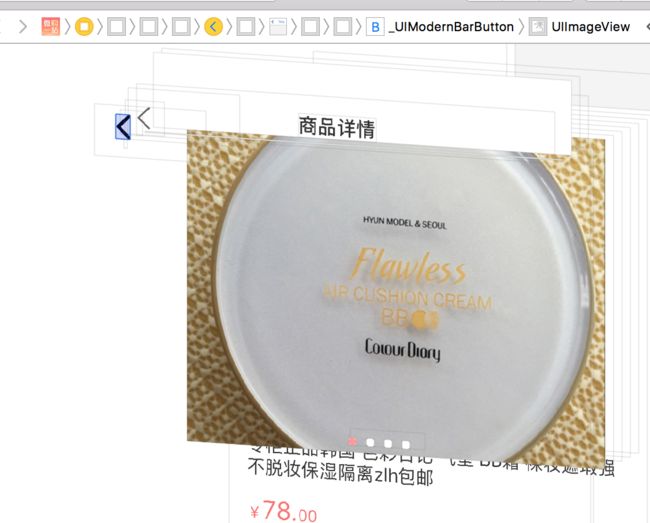Click the blue B button icon
The width and height of the screenshot is (650, 523).
tap(375, 27)
